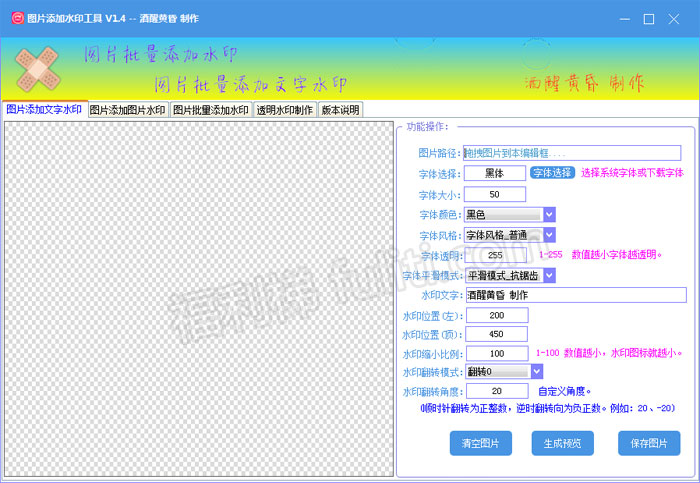Switch to the 图片添加图片水印 tab

pyautogui.click(x=127, y=111)
